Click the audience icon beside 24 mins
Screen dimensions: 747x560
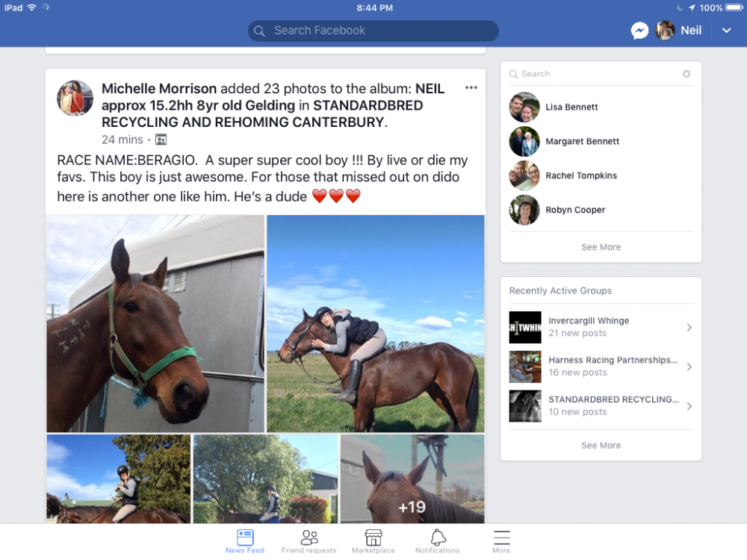tap(161, 140)
